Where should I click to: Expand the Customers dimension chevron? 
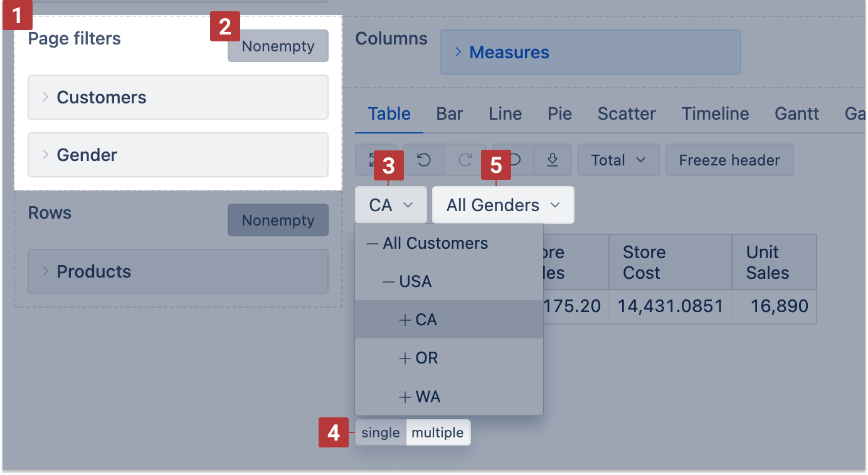tap(46, 97)
